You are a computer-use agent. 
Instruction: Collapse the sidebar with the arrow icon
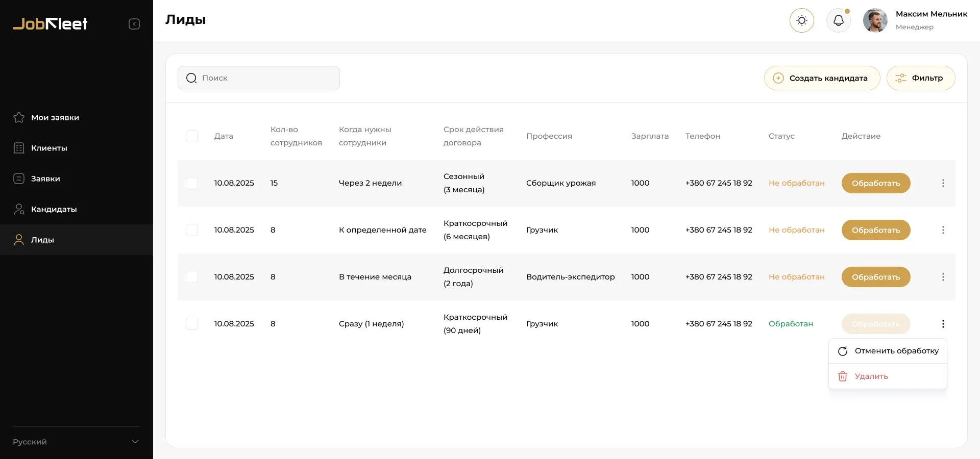coord(134,24)
